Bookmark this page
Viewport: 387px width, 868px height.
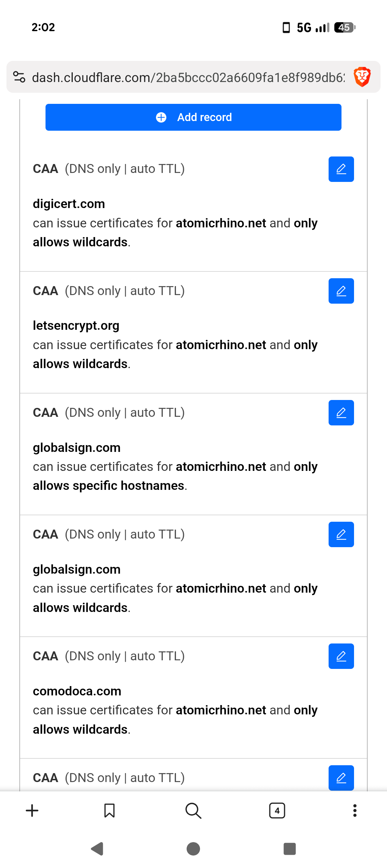click(x=109, y=811)
